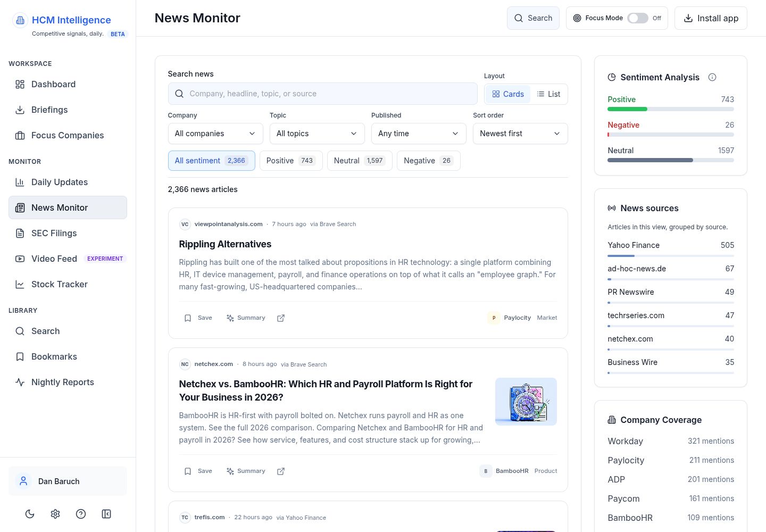This screenshot has height=532, width=766.
Task: Click the HCM Intelligence logo icon
Action: [20, 20]
